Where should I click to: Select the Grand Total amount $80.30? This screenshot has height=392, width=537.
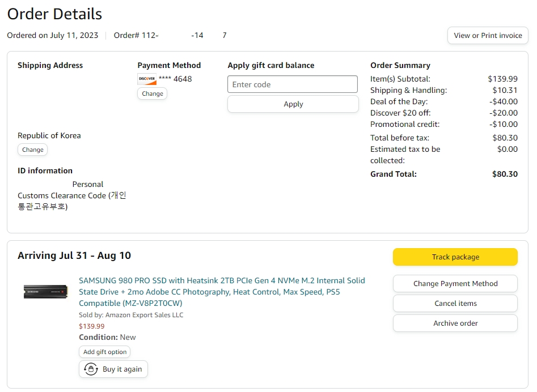tap(504, 174)
